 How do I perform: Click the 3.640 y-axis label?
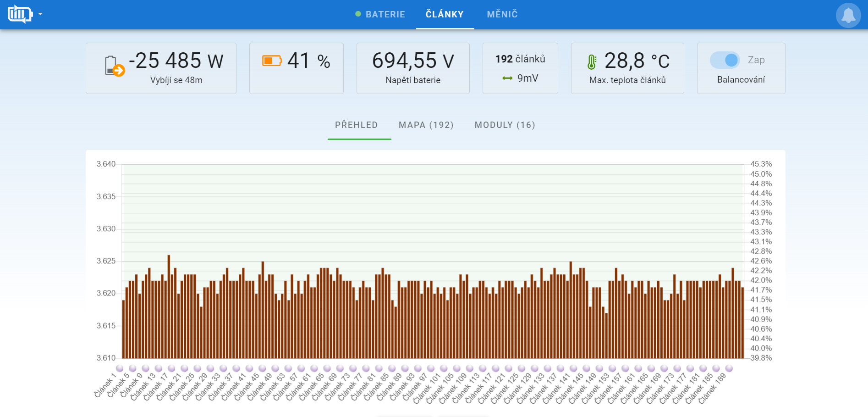pyautogui.click(x=106, y=164)
